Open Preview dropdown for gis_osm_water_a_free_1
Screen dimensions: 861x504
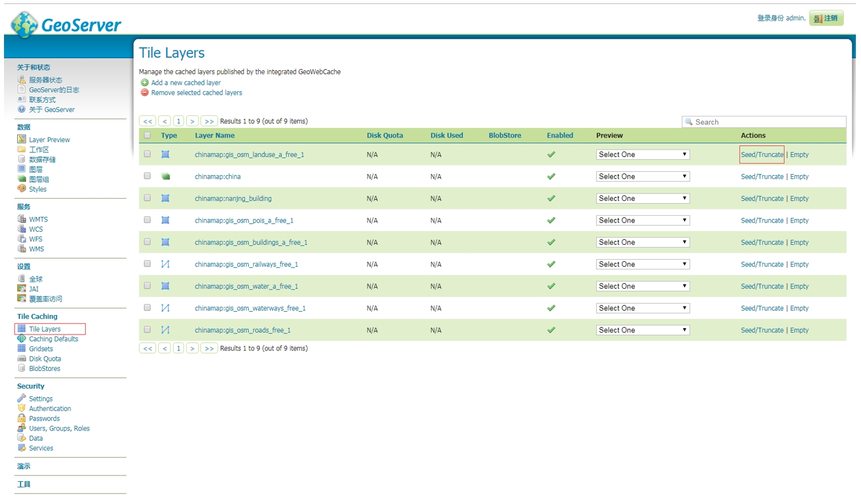642,287
